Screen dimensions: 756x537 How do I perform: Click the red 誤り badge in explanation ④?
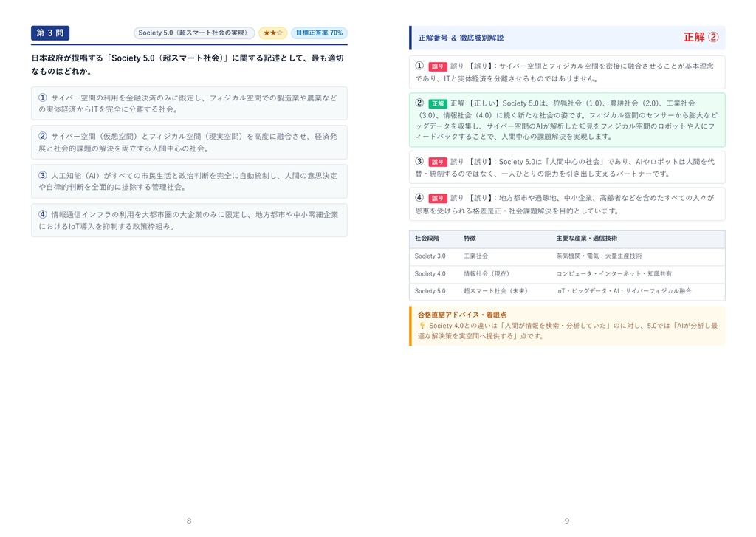tap(437, 198)
